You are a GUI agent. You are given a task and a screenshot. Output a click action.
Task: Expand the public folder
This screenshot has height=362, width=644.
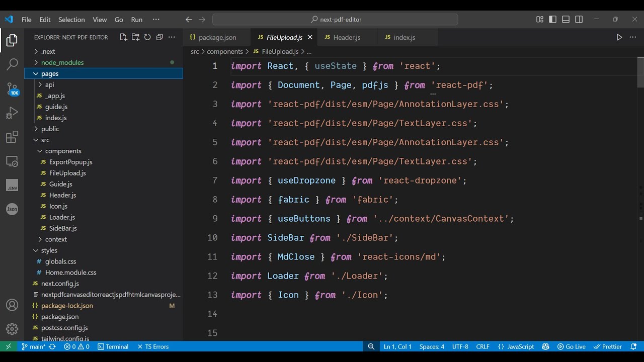point(104,129)
